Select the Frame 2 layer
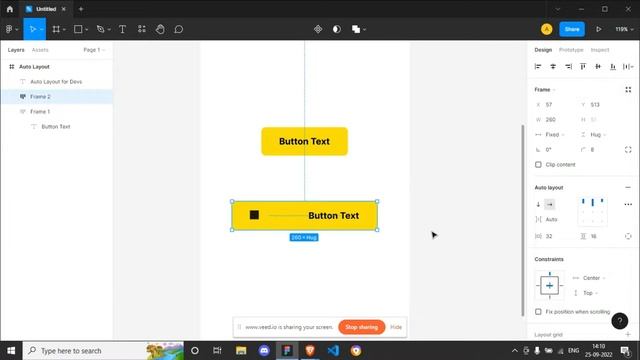This screenshot has width=640, height=360. (x=57, y=97)
